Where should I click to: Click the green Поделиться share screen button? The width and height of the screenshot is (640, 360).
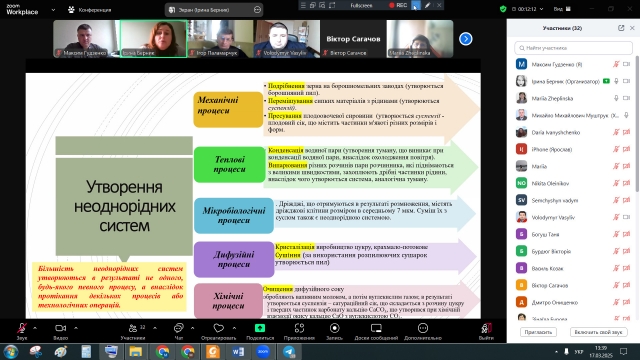260,331
